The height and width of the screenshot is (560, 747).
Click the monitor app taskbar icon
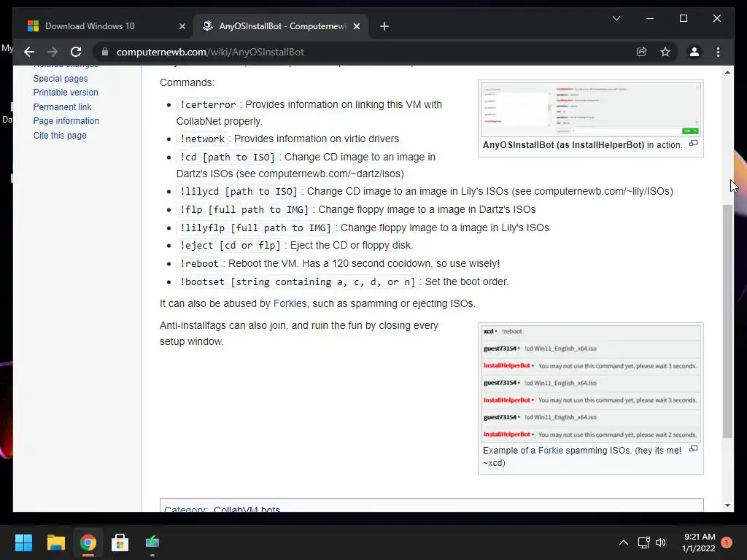coord(152,542)
